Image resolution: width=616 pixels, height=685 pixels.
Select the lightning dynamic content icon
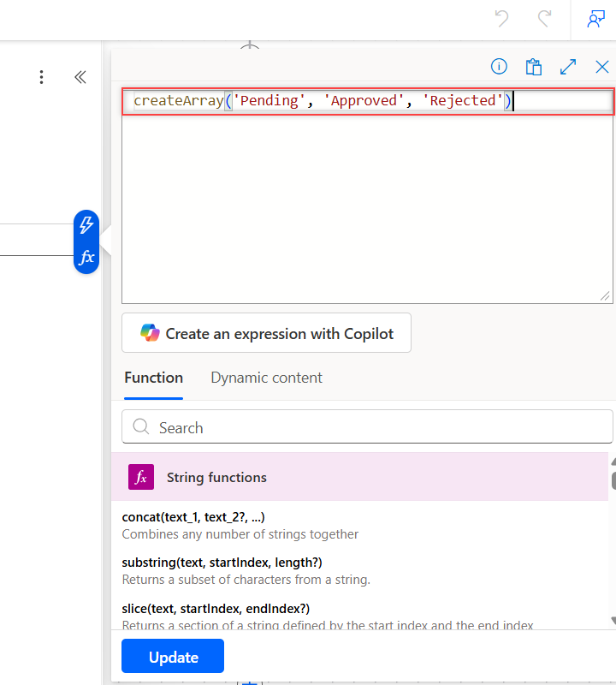pos(86,225)
